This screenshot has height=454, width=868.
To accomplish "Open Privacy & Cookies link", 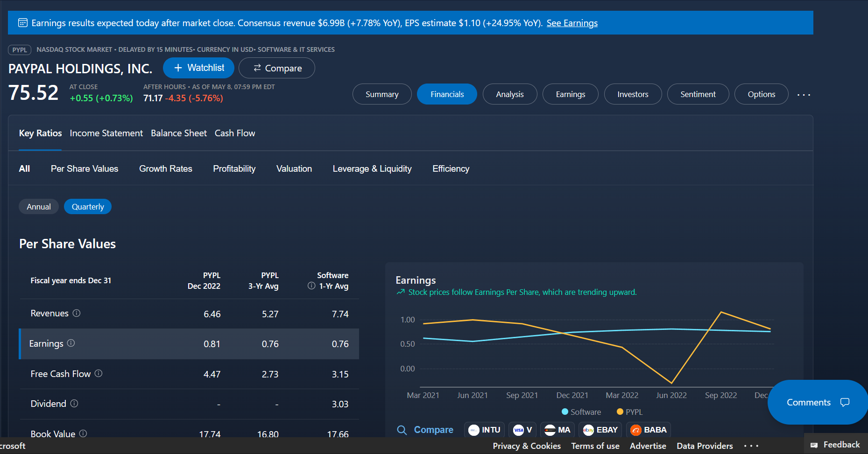I will point(527,446).
